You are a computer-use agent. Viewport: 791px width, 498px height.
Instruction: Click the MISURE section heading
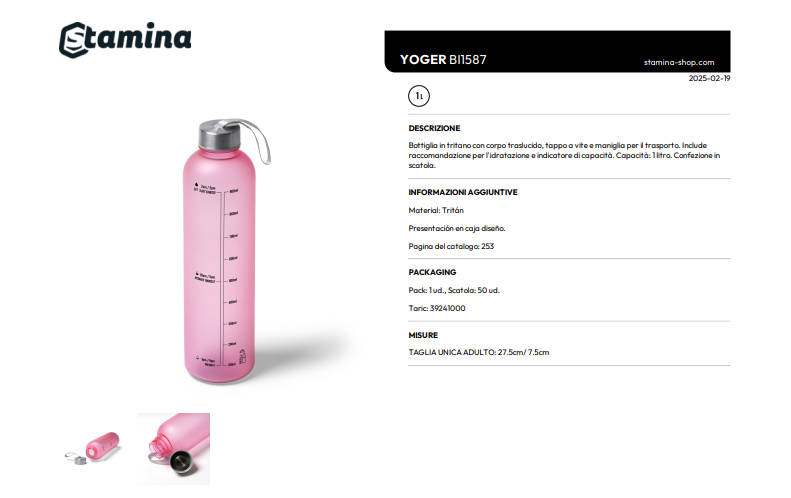pos(423,335)
